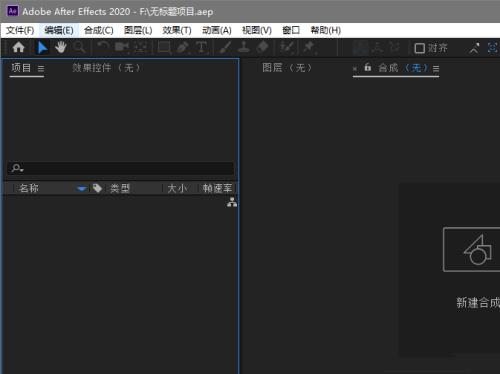Open the 动画(A) menu
The image size is (500, 374).
[217, 30]
